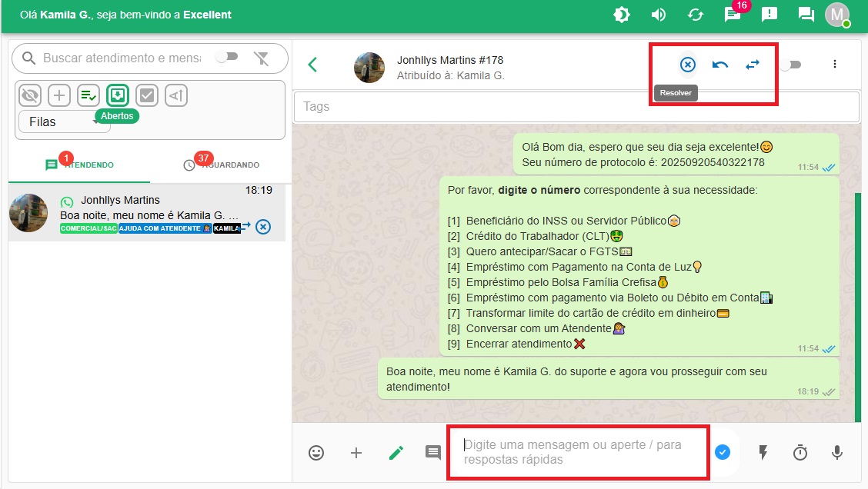Click the stopwatch schedule message icon
Viewport: 868px width, 489px height.
[800, 453]
